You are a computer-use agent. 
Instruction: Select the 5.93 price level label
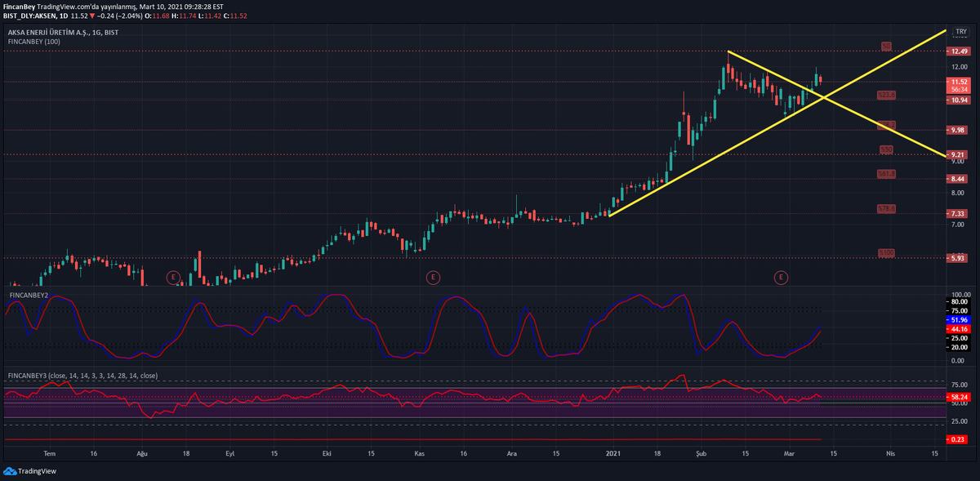point(957,258)
